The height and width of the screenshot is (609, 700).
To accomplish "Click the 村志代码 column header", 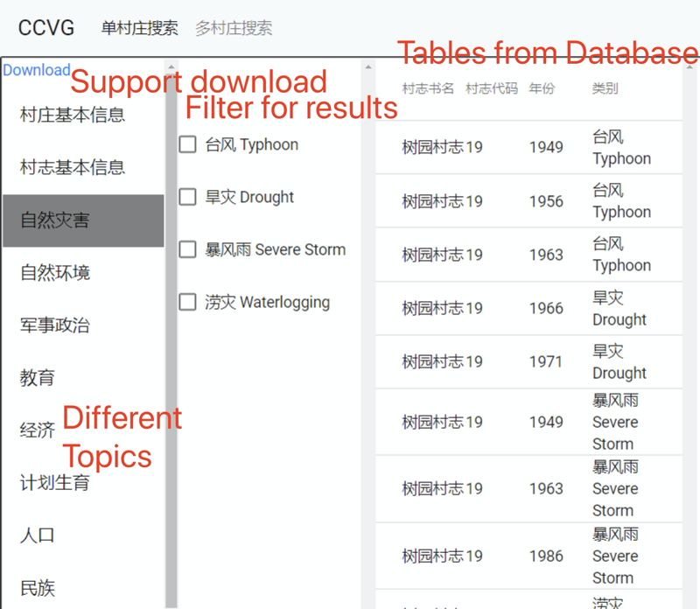I will click(492, 88).
